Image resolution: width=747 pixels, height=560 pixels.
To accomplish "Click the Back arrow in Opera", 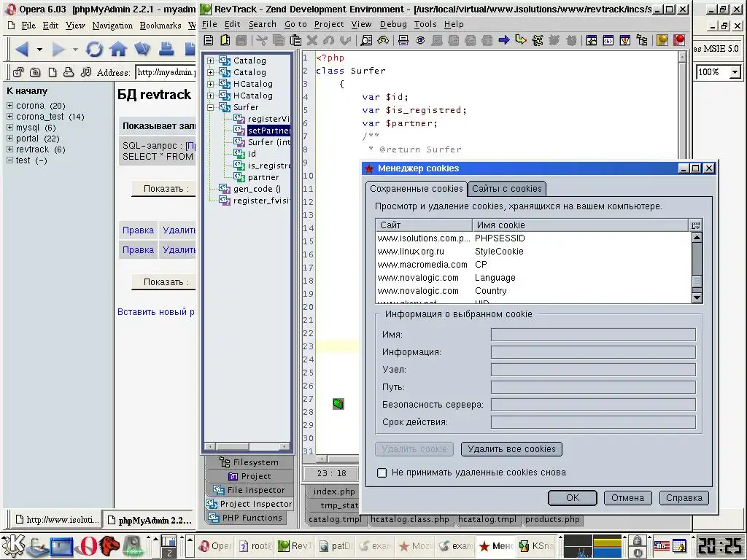I will click(21, 50).
